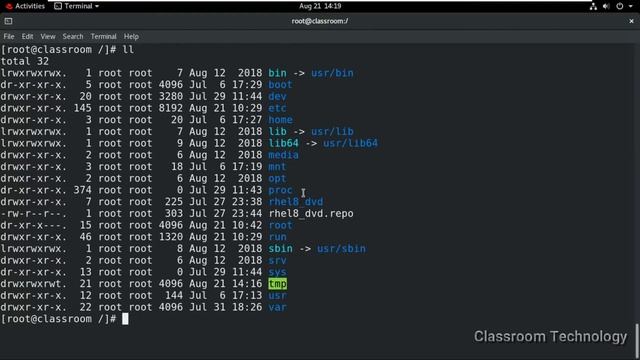Screen dimensions: 640x360
Task: Click the 'home' directory name
Action: pyautogui.click(x=280, y=120)
